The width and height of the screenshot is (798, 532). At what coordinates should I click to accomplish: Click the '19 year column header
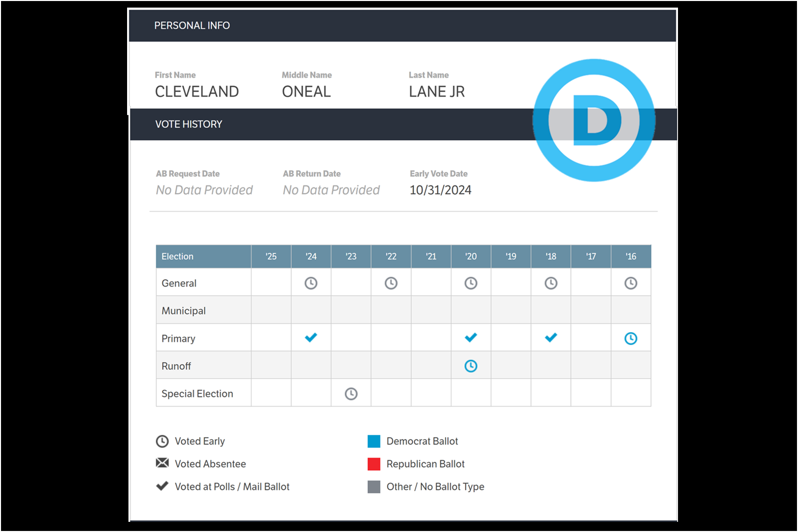(x=511, y=257)
